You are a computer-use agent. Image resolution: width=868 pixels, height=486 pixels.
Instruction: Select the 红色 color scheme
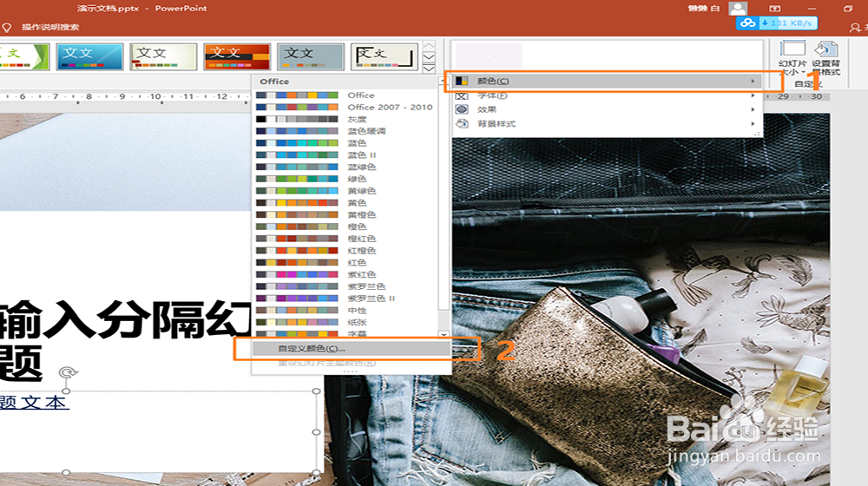(346, 262)
